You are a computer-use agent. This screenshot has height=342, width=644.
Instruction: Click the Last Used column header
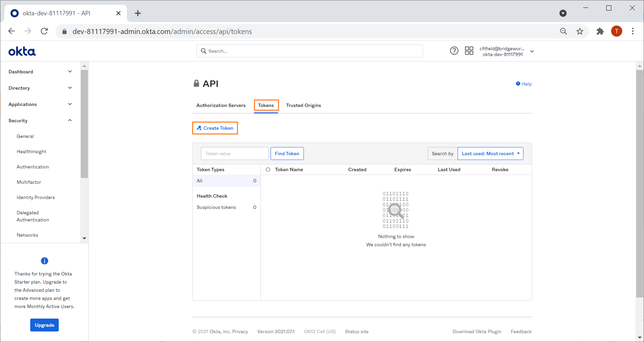coord(449,169)
